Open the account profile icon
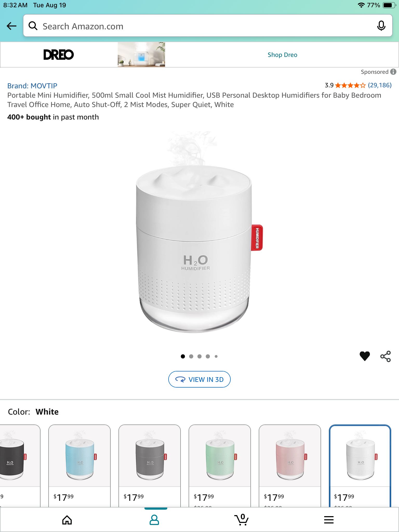The image size is (399, 532). click(x=154, y=520)
